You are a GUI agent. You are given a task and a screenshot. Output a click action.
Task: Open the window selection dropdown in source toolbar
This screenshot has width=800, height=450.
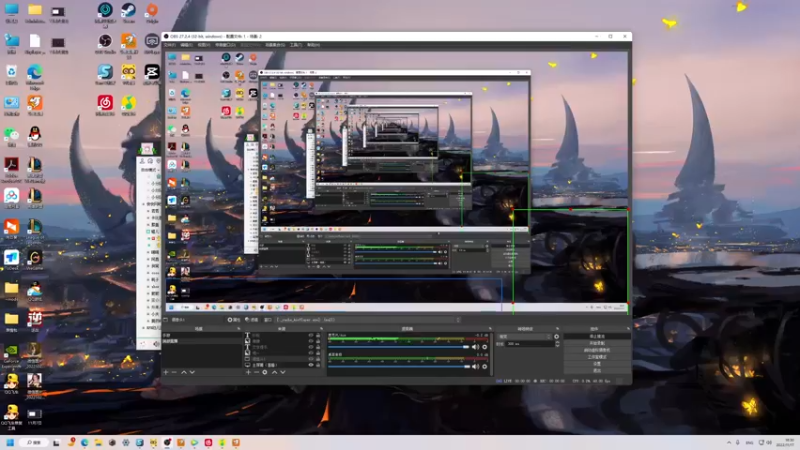pos(368,320)
